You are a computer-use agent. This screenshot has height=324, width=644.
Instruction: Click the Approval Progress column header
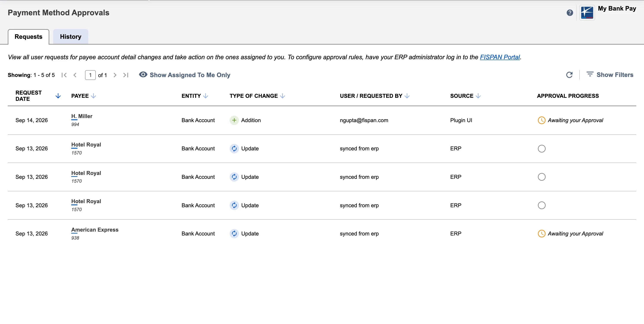568,96
